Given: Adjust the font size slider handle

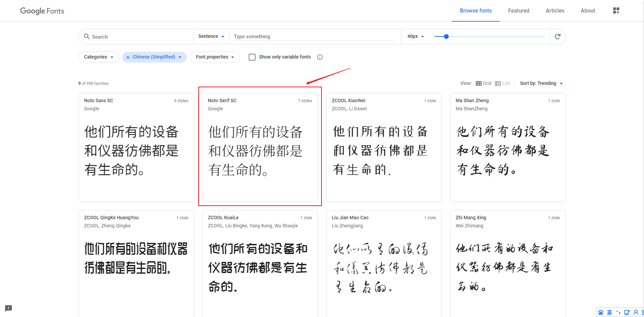Looking at the screenshot, I should [x=446, y=37].
